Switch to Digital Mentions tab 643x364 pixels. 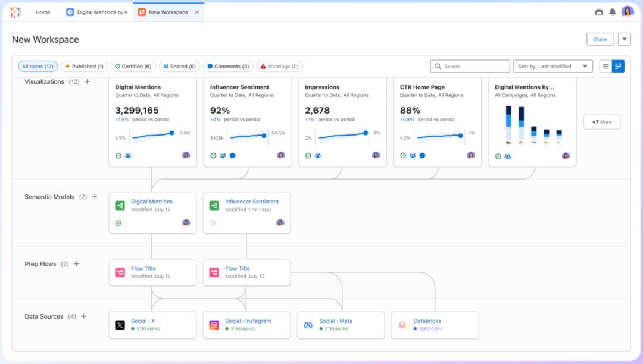tap(95, 12)
